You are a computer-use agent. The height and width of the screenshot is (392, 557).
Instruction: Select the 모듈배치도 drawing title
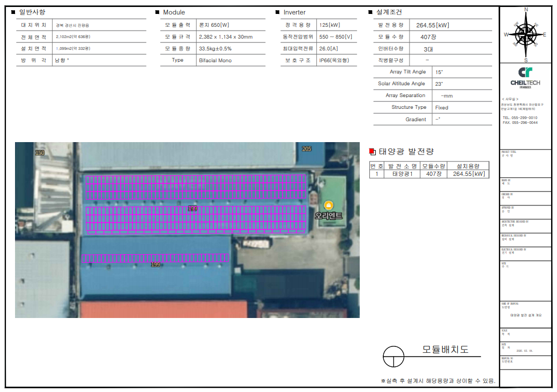[445, 350]
